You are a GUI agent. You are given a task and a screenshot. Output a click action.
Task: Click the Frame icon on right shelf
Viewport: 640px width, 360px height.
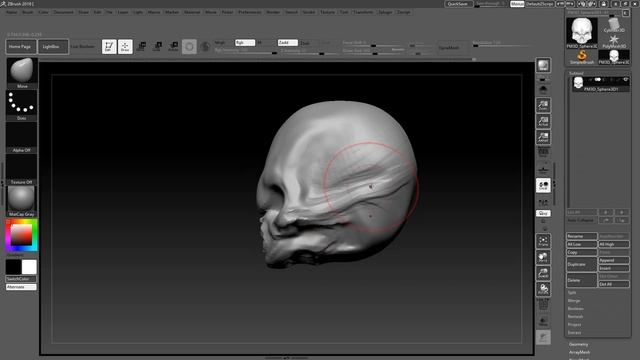[543, 241]
